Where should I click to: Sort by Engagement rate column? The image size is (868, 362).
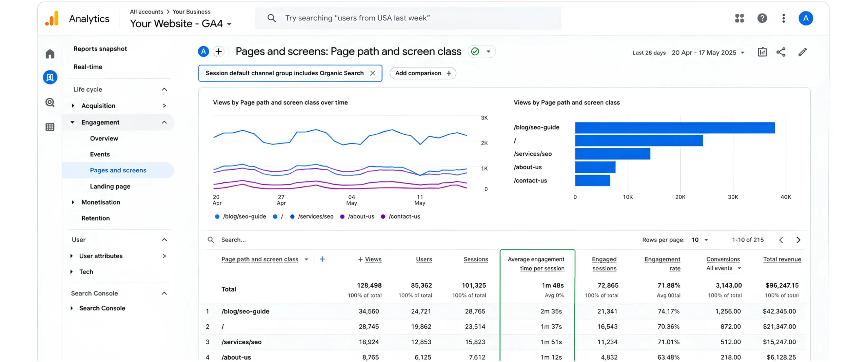[x=662, y=264]
